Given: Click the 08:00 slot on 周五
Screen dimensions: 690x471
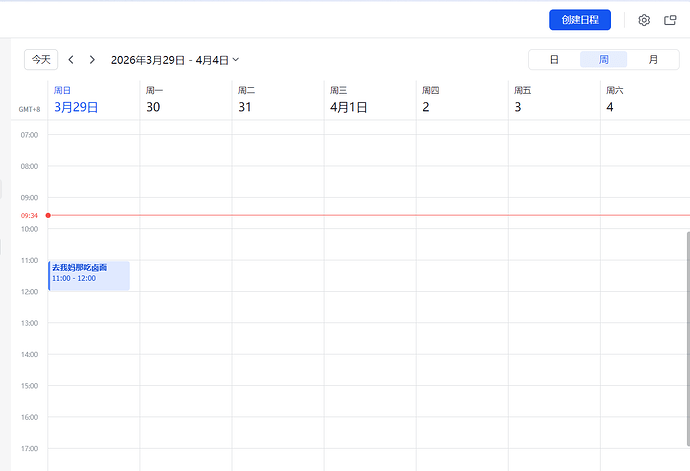Looking at the screenshot, I should click(x=553, y=181).
